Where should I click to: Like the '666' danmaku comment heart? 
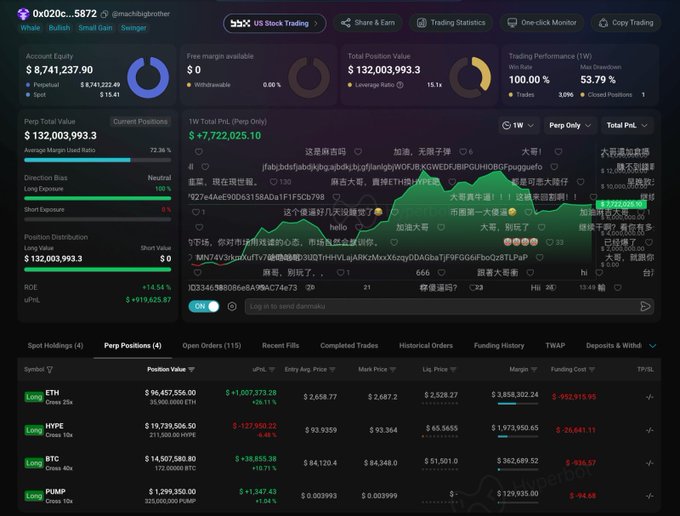[x=441, y=272]
